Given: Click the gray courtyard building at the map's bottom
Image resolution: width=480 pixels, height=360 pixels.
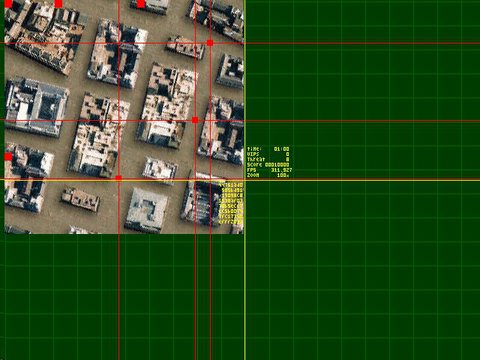Looking at the screenshot, I should 147,209.
